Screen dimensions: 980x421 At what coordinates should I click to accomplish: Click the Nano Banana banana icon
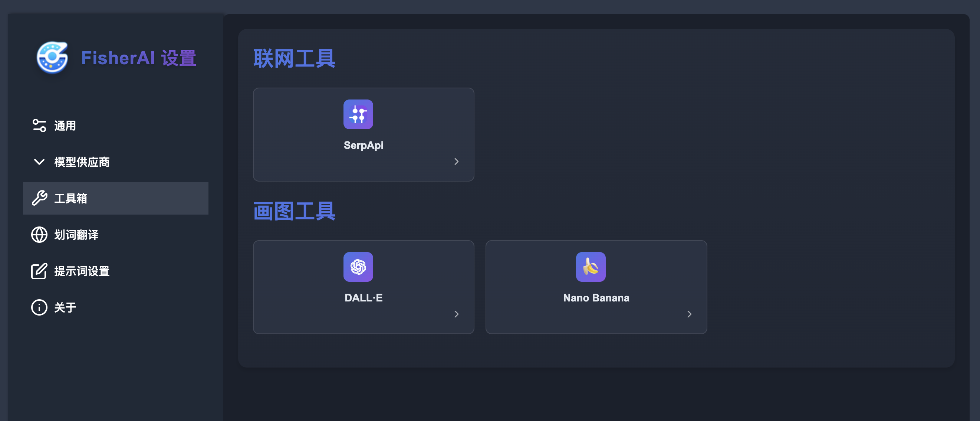click(x=591, y=267)
